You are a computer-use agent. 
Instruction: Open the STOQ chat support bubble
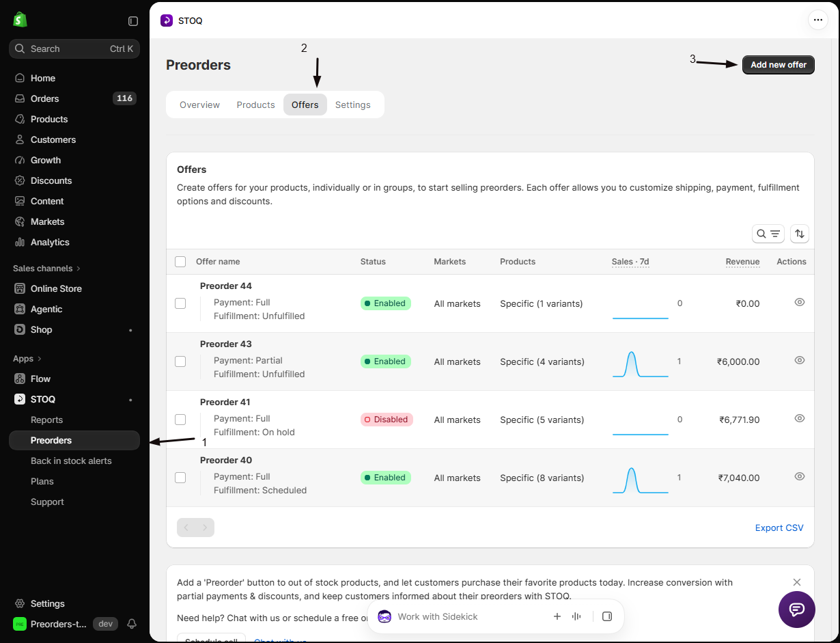[797, 610]
